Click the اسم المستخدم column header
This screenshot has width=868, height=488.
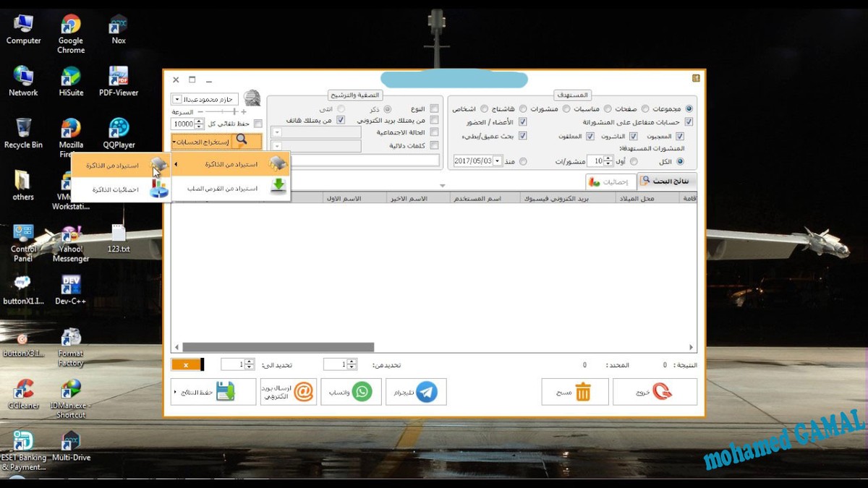(485, 197)
